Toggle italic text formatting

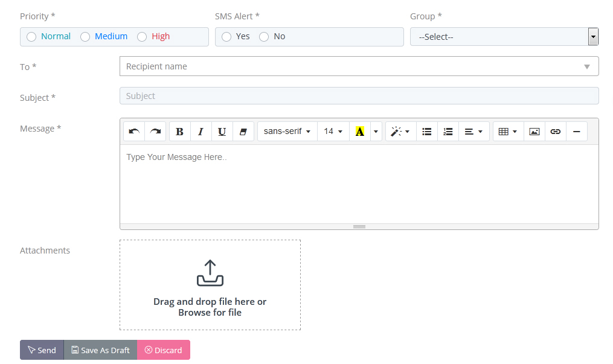[201, 132]
